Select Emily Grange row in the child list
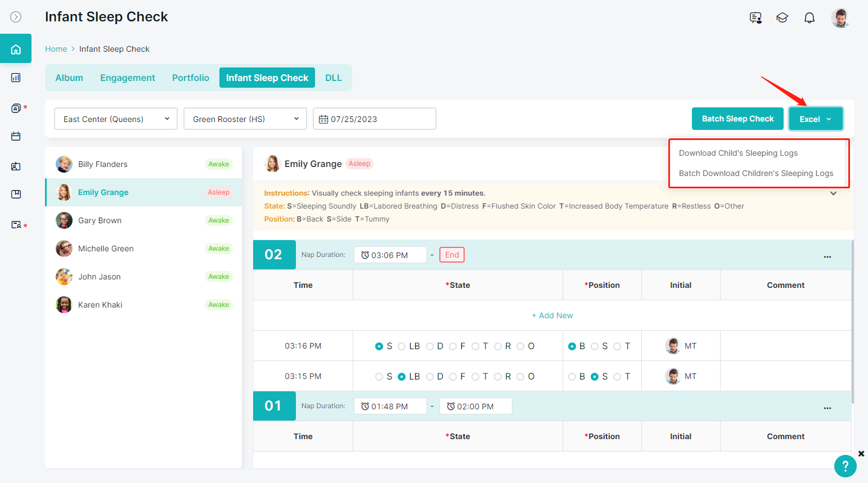 click(x=143, y=192)
